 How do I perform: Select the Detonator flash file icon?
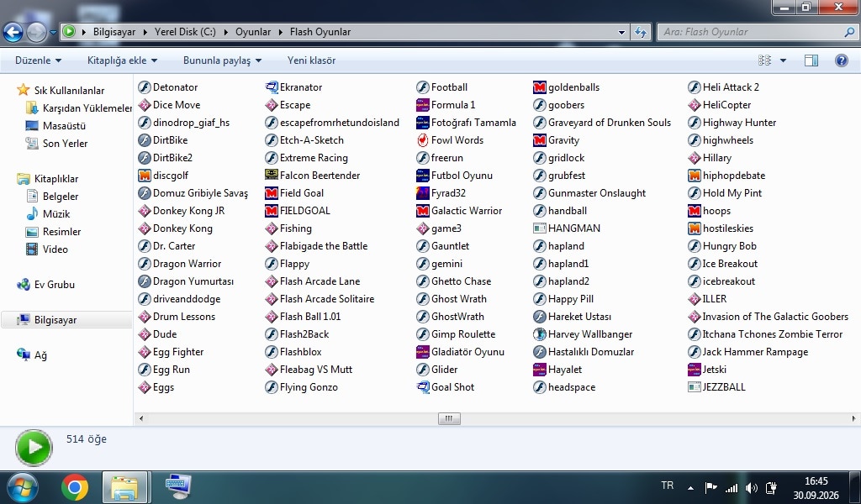(x=145, y=87)
